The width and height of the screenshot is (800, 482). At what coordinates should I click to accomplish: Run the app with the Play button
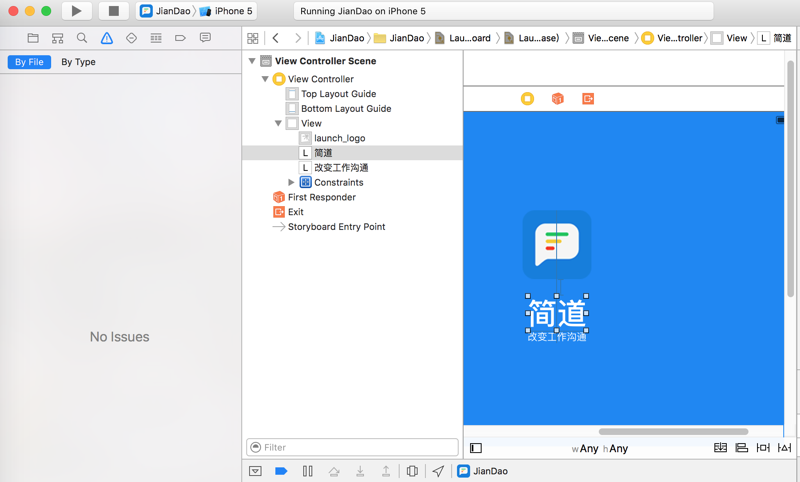[77, 11]
